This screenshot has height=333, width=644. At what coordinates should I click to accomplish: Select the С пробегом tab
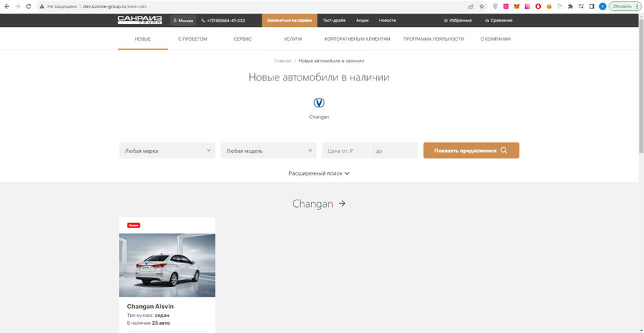pyautogui.click(x=193, y=39)
